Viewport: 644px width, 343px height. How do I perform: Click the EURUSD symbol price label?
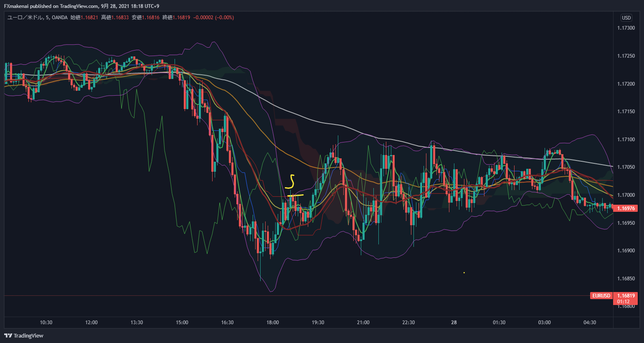coord(601,295)
